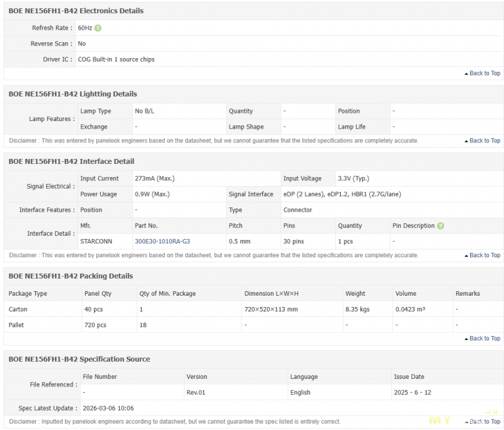504x430 pixels.
Task: Go Back to Top from Lighting Details
Action: (x=484, y=141)
